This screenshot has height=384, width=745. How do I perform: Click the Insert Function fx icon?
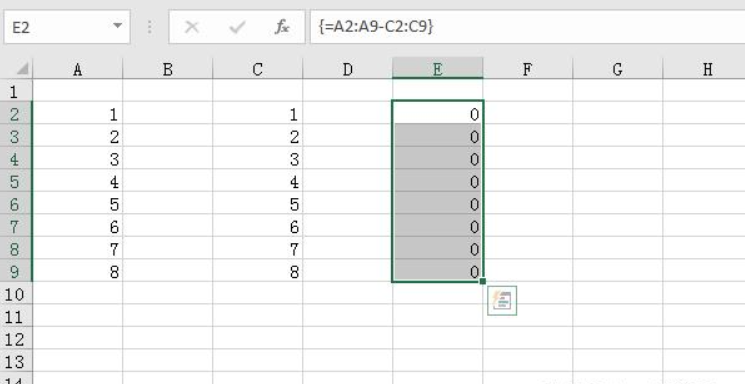(282, 27)
